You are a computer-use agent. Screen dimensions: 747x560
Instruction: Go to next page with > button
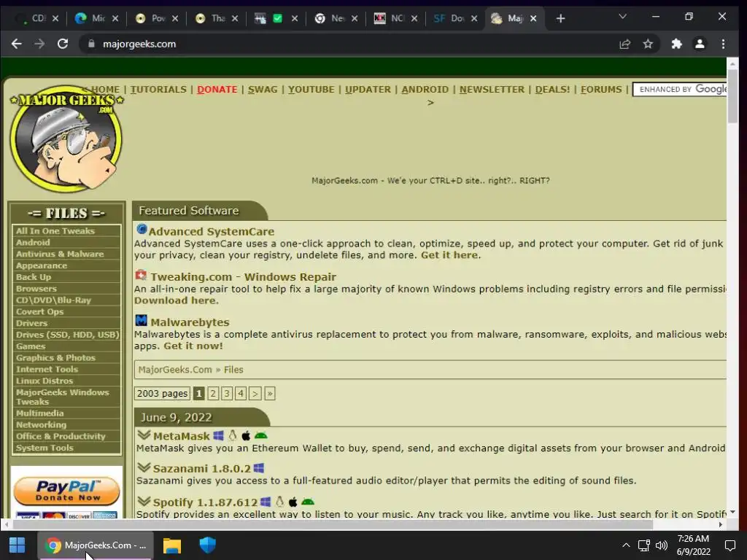[255, 393]
